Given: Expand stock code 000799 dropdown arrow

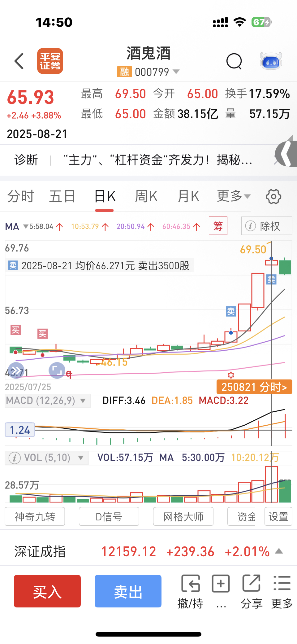Looking at the screenshot, I should point(176,72).
